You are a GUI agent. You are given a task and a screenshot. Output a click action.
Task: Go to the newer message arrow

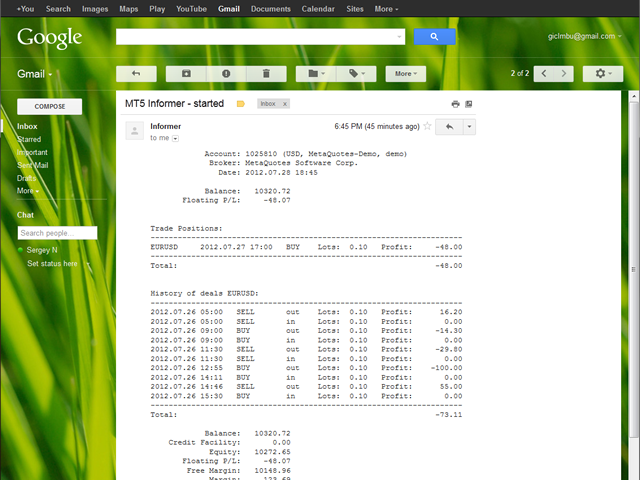tap(544, 74)
